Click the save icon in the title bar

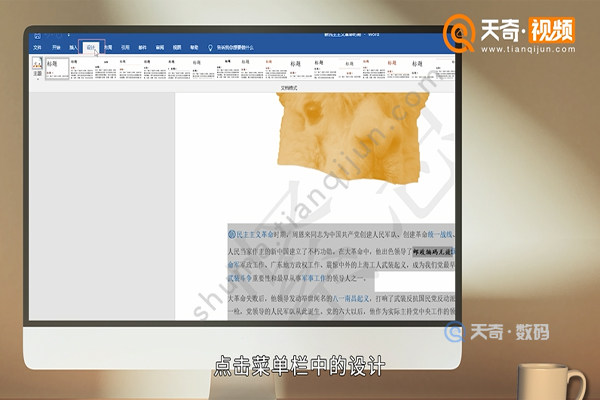[38, 36]
